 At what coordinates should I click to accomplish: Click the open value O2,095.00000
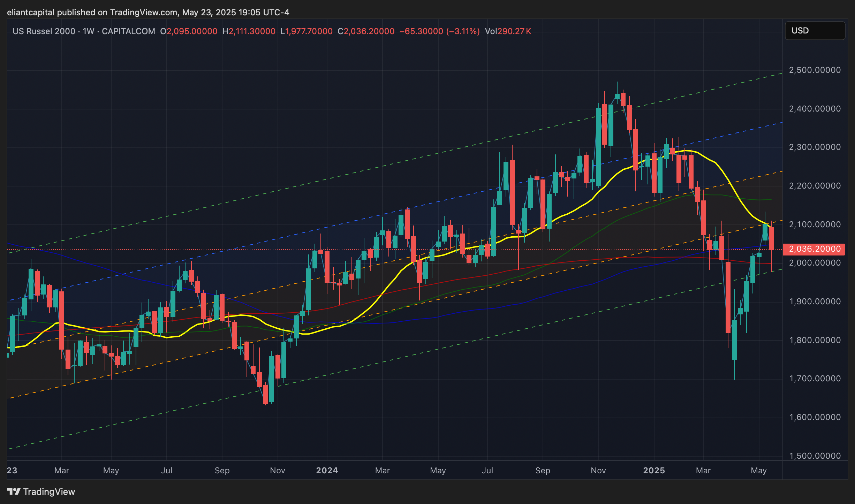(189, 31)
